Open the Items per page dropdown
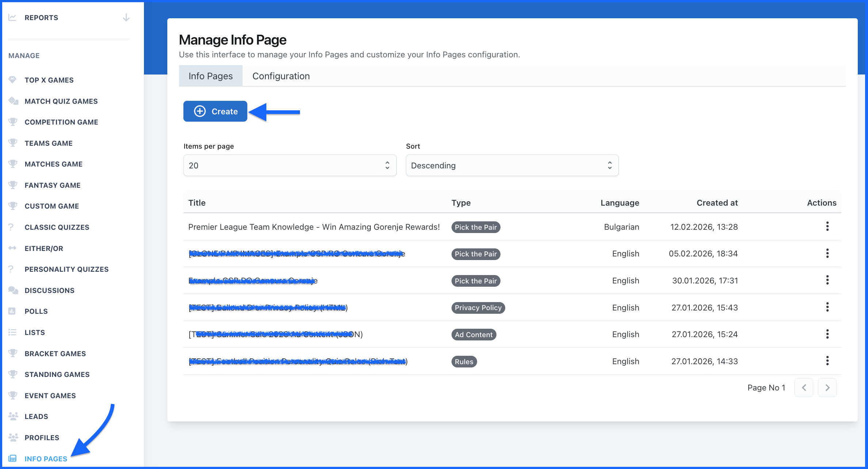868x469 pixels. point(290,165)
